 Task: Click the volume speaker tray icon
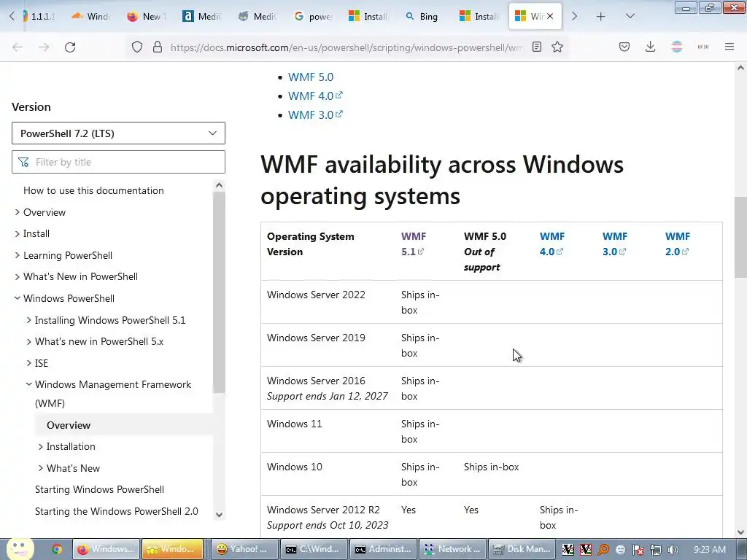tap(673, 550)
